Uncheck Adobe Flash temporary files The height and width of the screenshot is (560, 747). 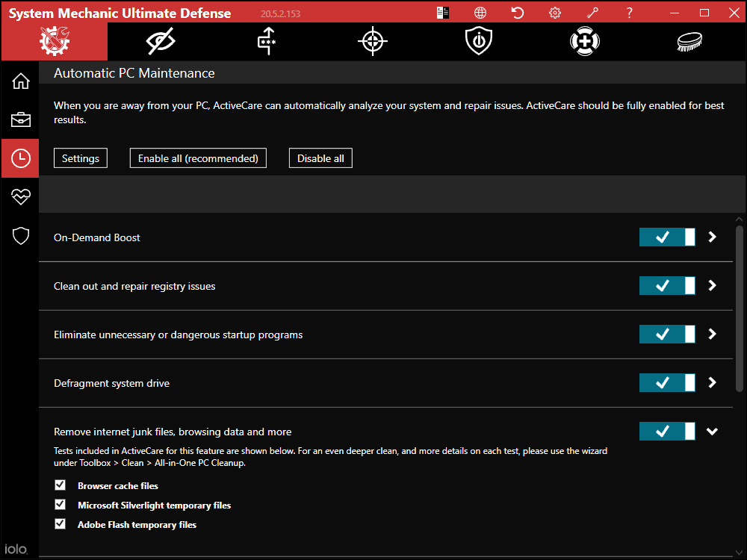point(60,523)
